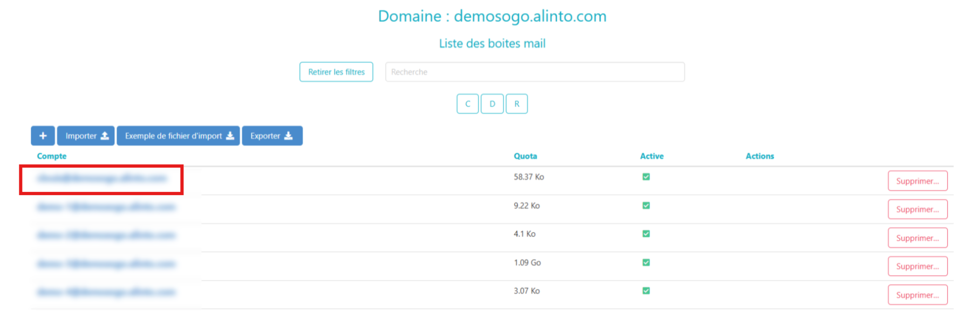Toggle Active checkbox for 58.37 Ko account
Viewport: 980px width, 319px height.
[646, 177]
